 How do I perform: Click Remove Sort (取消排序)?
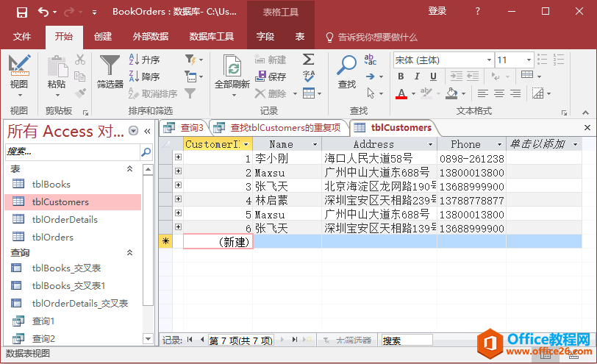153,93
